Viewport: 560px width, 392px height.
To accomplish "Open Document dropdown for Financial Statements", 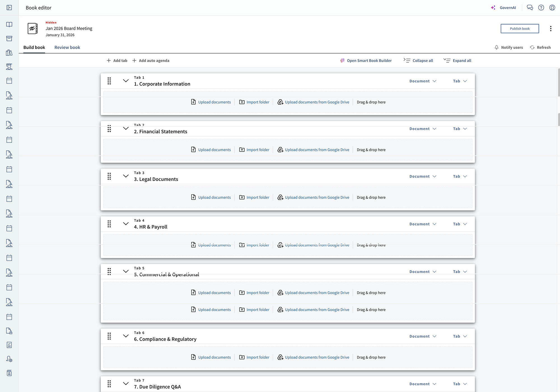I will click(x=423, y=129).
